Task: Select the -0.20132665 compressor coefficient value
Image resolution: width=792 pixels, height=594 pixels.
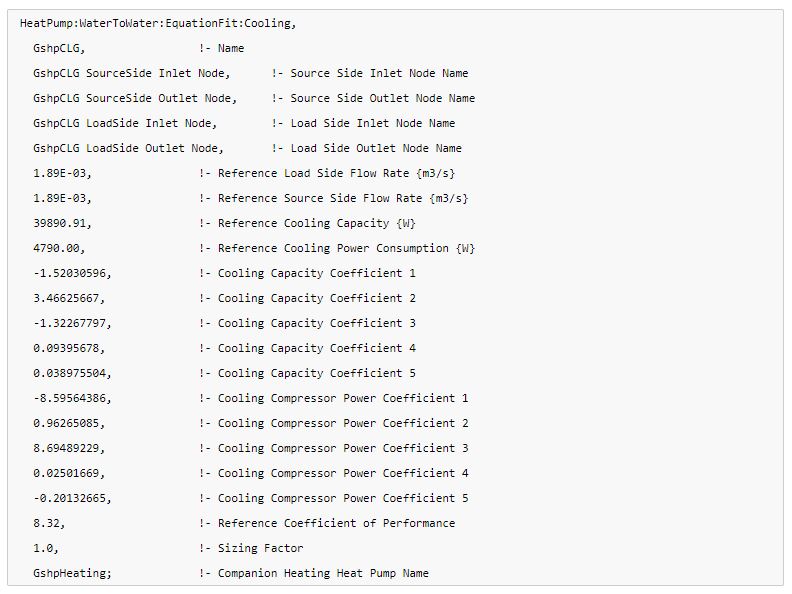Action: tap(72, 499)
